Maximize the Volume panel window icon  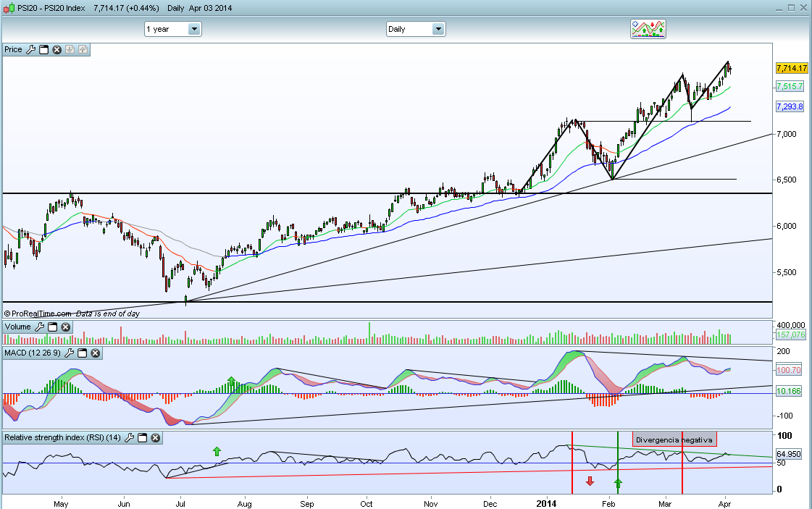(x=52, y=327)
